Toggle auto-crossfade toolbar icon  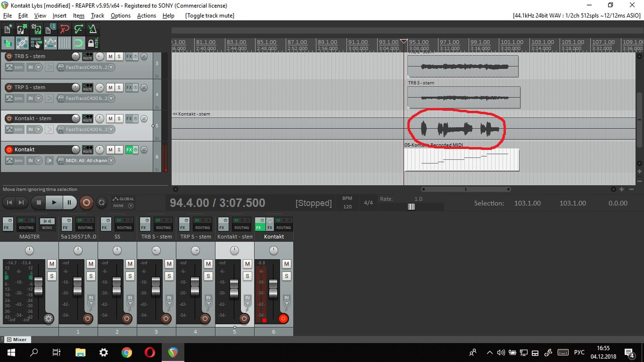click(8, 43)
